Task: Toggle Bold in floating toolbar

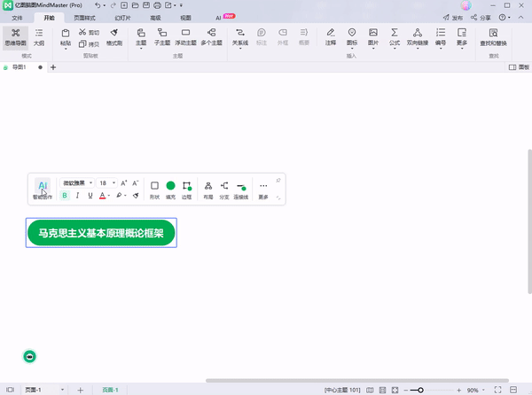Action: click(x=65, y=196)
